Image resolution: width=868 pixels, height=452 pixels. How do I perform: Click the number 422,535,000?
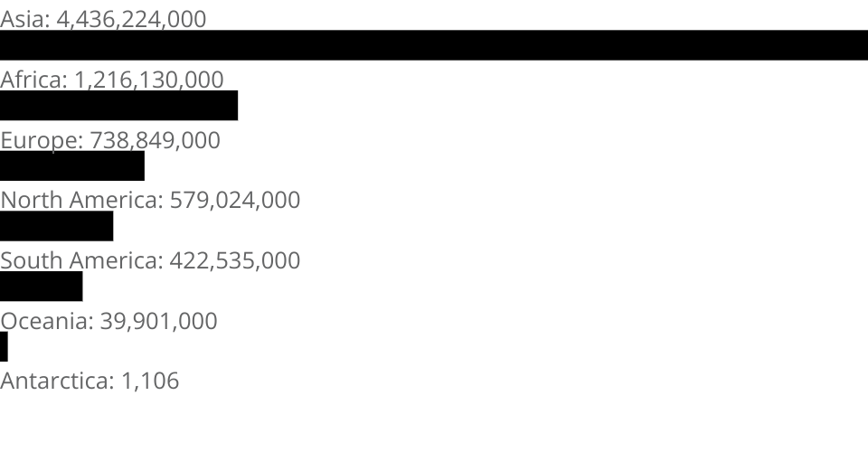[x=235, y=260]
